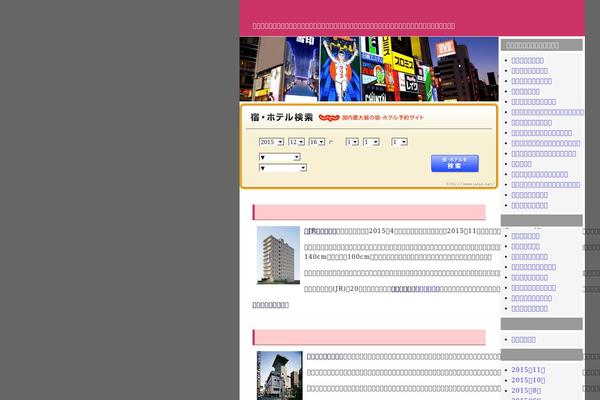Open the white high-rise hotel thumbnail
Image resolution: width=600 pixels, height=400 pixels.
278,255
